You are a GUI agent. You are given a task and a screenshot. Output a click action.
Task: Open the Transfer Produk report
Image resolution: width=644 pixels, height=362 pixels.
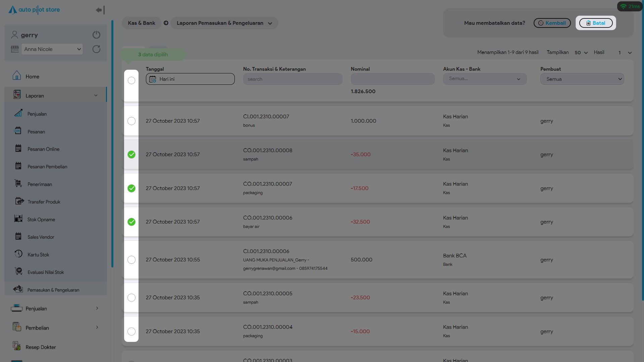click(x=44, y=202)
